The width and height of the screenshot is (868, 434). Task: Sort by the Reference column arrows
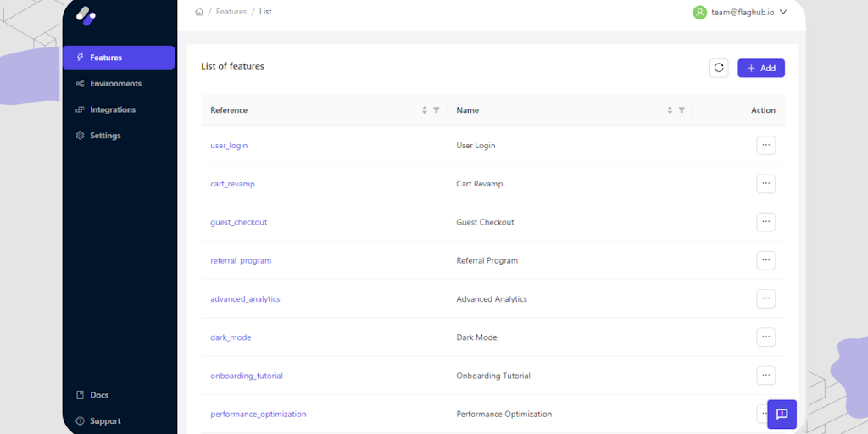pyautogui.click(x=425, y=110)
